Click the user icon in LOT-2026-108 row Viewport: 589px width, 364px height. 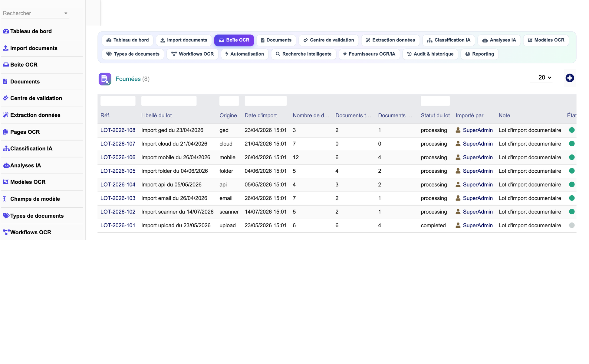tap(458, 130)
